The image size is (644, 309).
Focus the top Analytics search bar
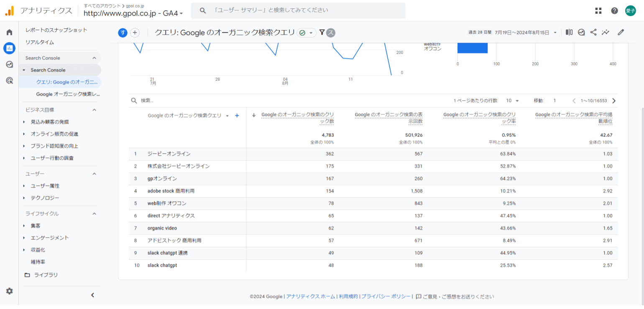coord(298,10)
